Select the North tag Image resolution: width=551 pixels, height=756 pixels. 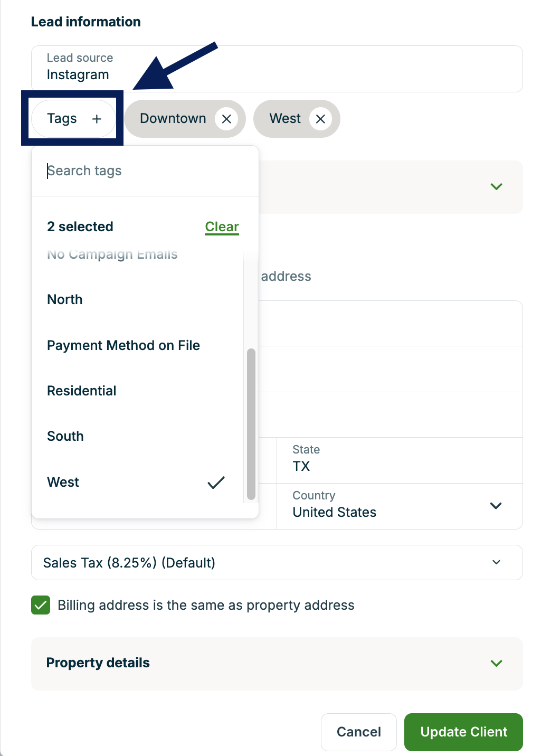click(64, 299)
